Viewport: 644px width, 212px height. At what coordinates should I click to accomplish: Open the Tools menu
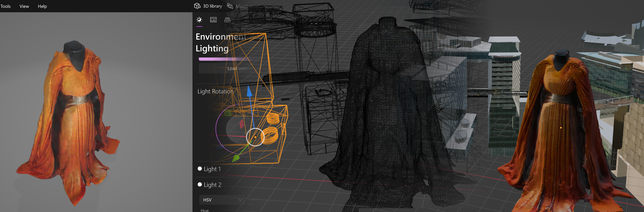[x=5, y=6]
